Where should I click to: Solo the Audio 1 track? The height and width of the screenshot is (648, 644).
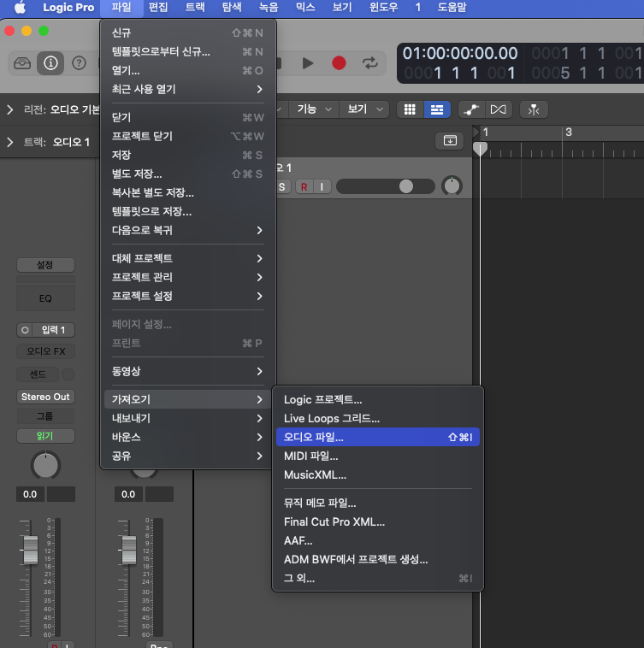click(282, 187)
